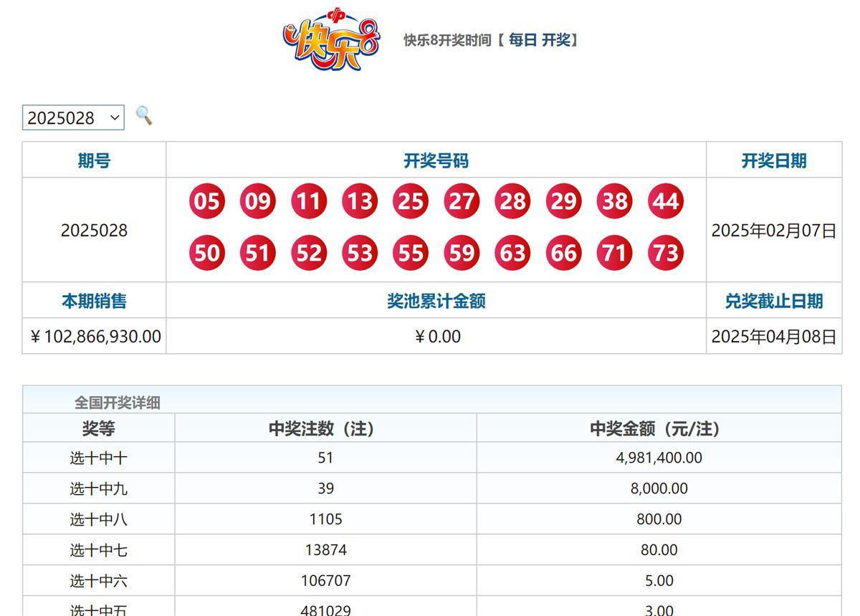Click the 期号 column header

tap(94, 160)
